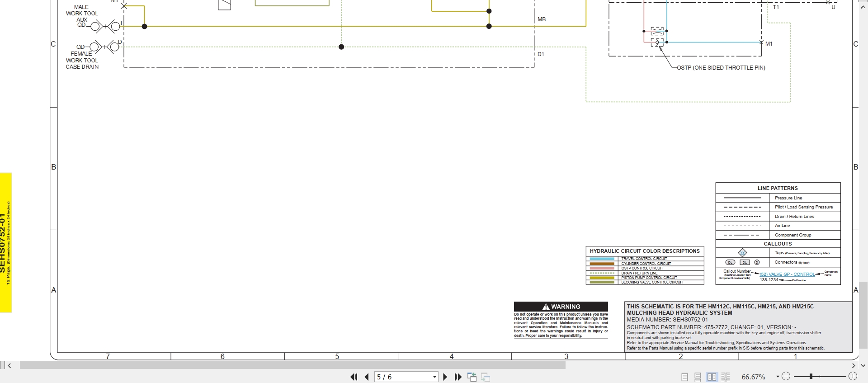Select two-page continuous view layout

tap(726, 377)
